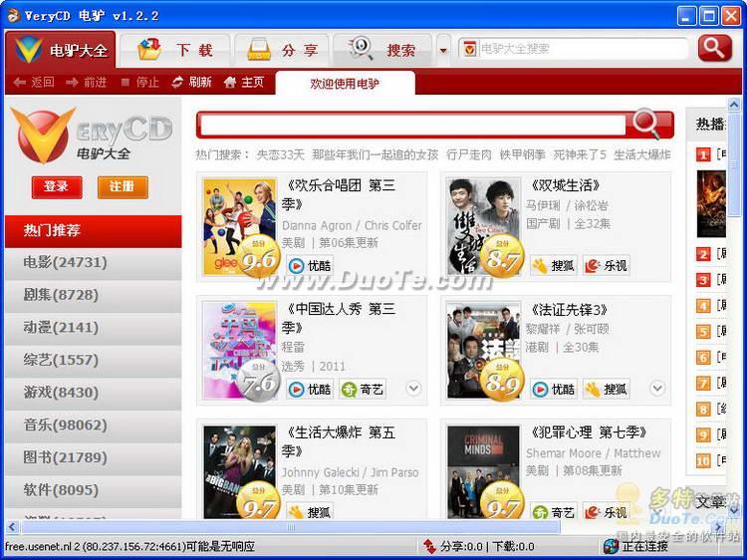Play 法证先锋3 on 优酷

coord(554,390)
